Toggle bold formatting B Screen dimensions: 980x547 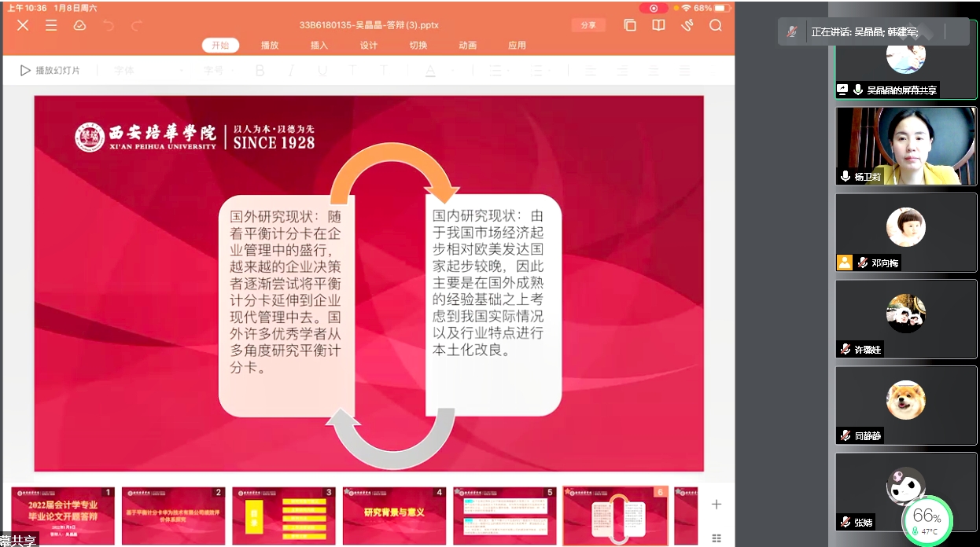click(x=260, y=71)
